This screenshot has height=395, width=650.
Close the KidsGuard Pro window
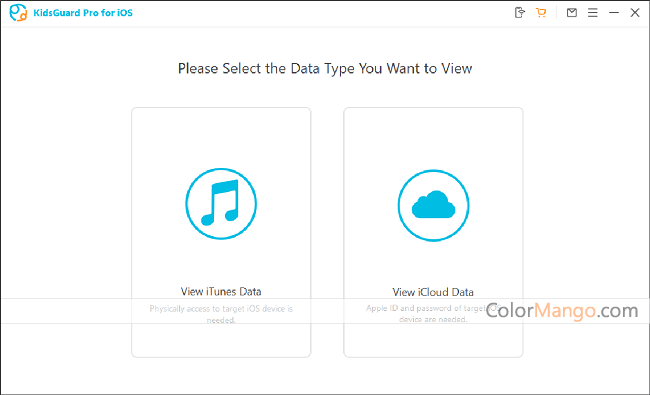coord(635,13)
